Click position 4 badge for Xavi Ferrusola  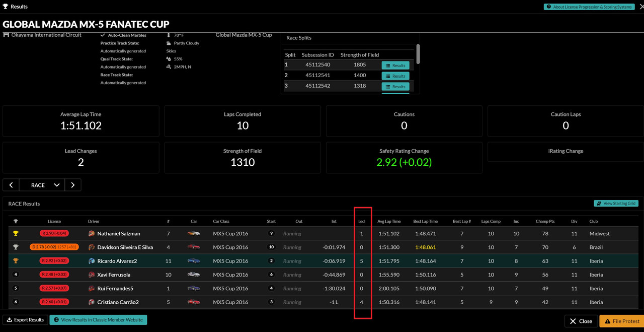point(16,275)
